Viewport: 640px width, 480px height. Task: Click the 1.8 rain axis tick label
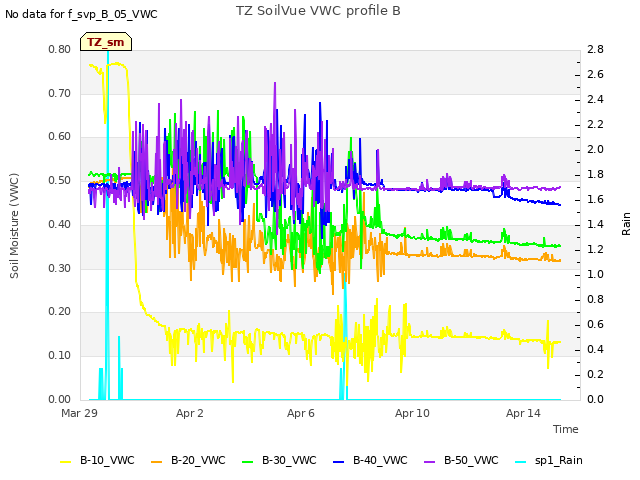(596, 174)
